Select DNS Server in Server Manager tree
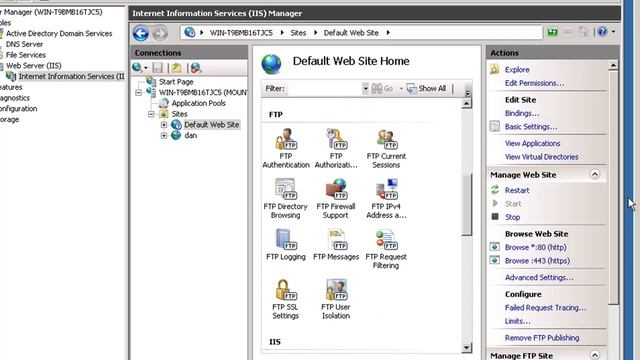Screen dimensions: 640x360 tap(24, 44)
